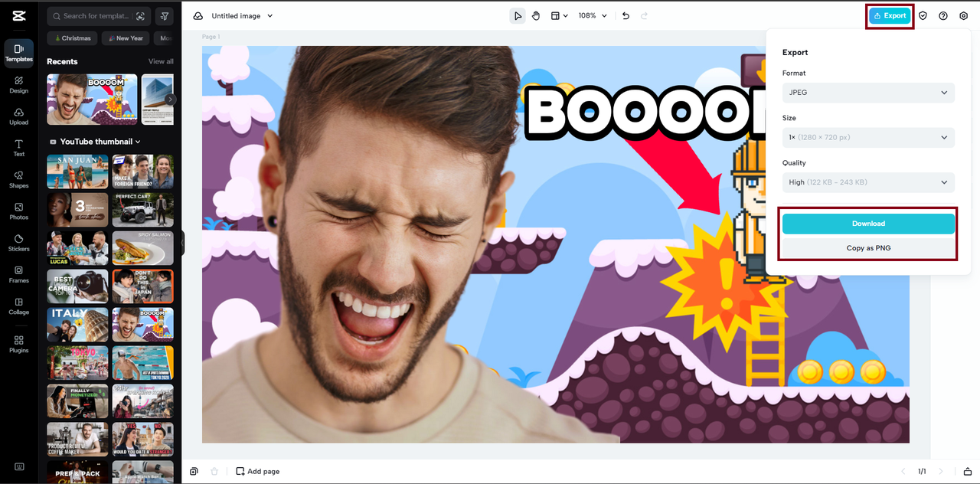Click the undo arrow icon

626,16
